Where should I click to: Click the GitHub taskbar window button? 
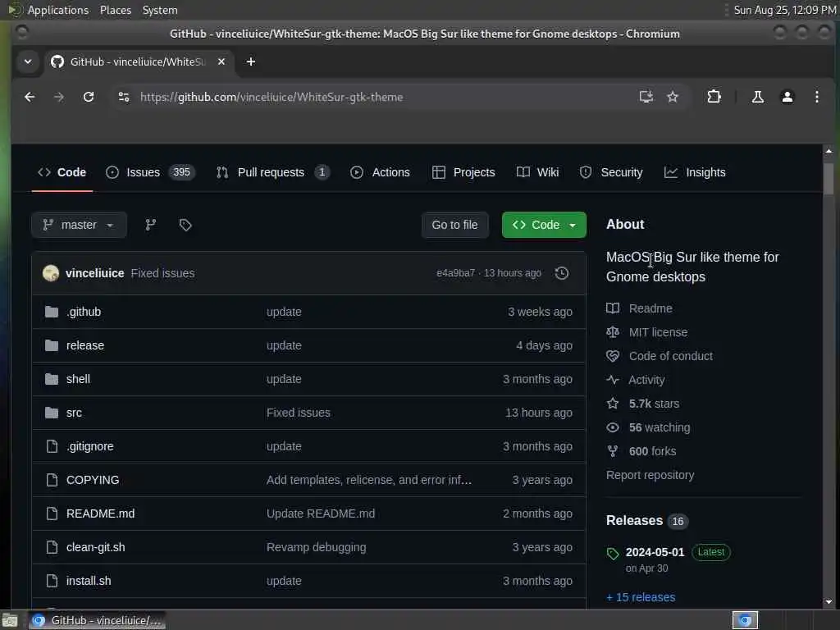pos(97,620)
